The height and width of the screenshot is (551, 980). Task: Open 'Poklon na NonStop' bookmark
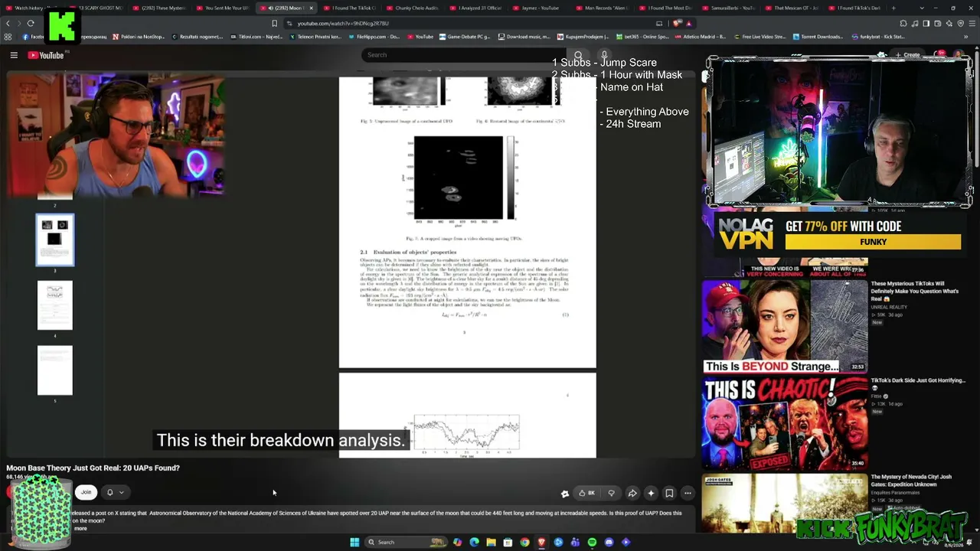click(138, 37)
